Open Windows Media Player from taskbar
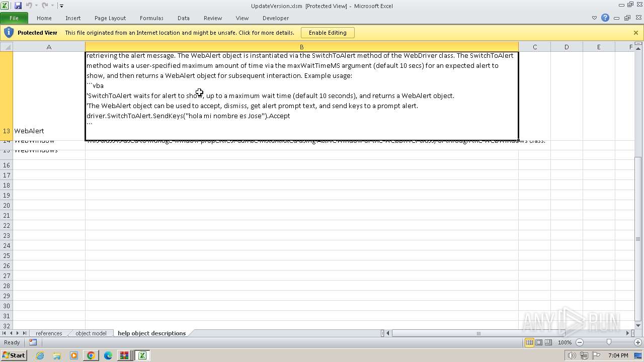 (74, 355)
